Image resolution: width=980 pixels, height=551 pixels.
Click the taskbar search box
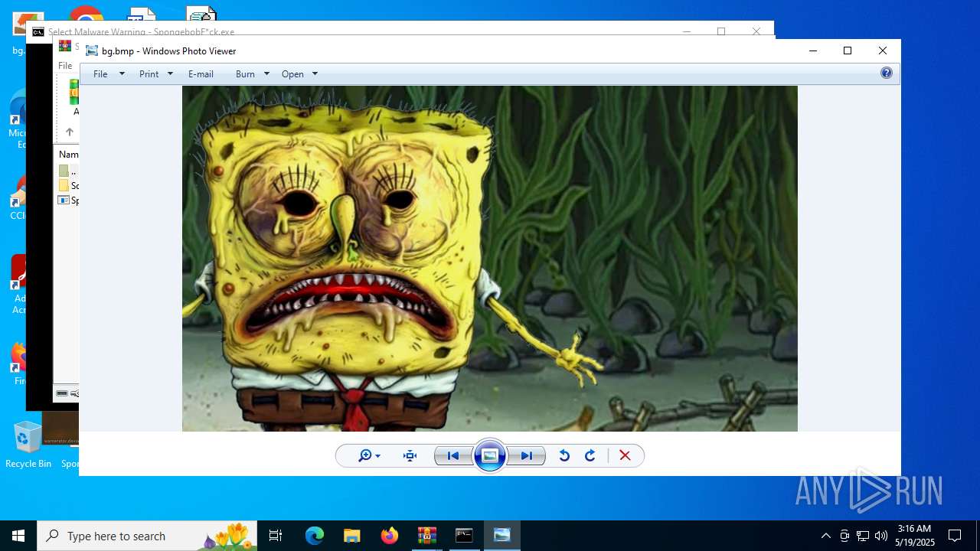pyautogui.click(x=147, y=536)
